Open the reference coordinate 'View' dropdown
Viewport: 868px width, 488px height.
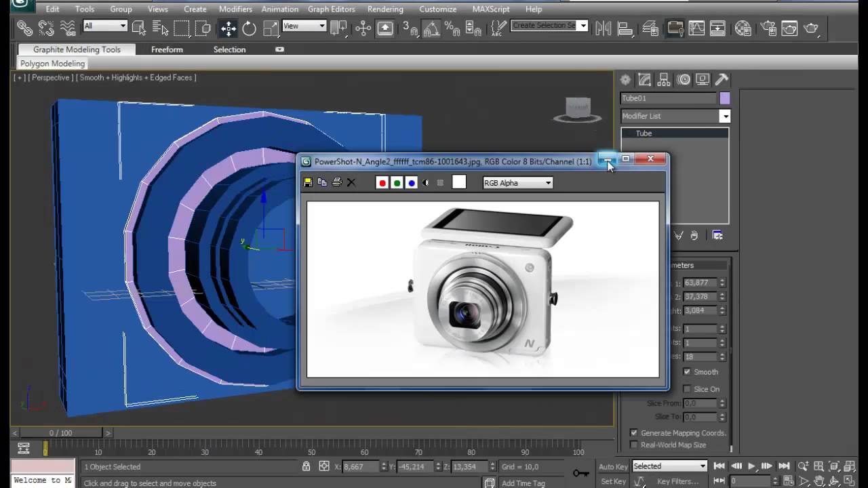click(304, 26)
